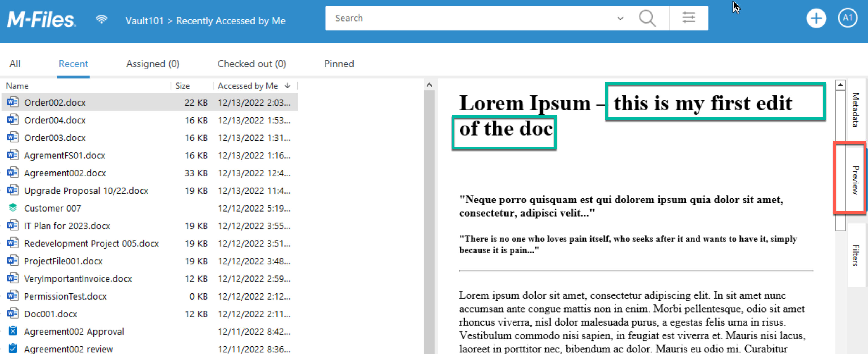This screenshot has height=354, width=868.
Task: Click the Word icon of Redevelopment Project 005.docx
Action: coord(13,243)
